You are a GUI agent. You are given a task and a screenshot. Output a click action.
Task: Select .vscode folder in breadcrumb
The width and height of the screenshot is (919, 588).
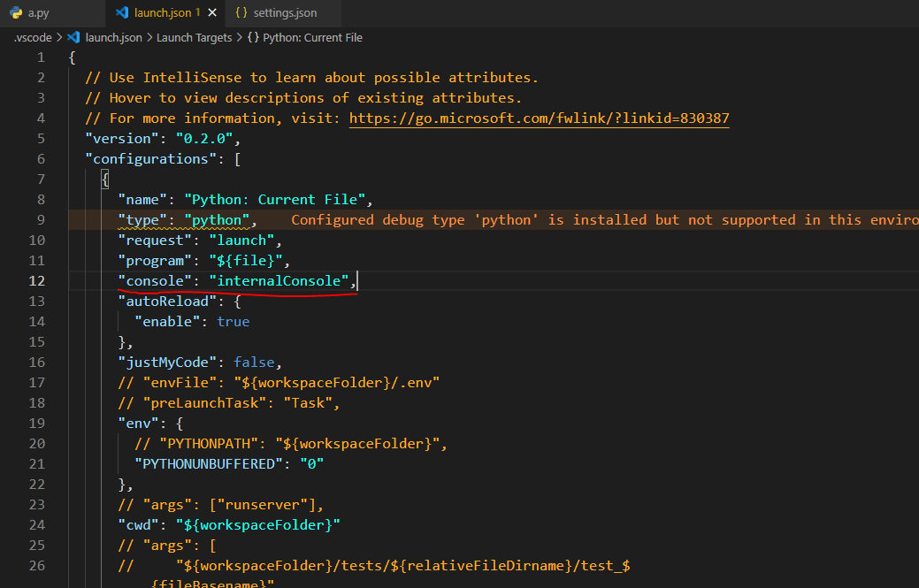[x=33, y=37]
